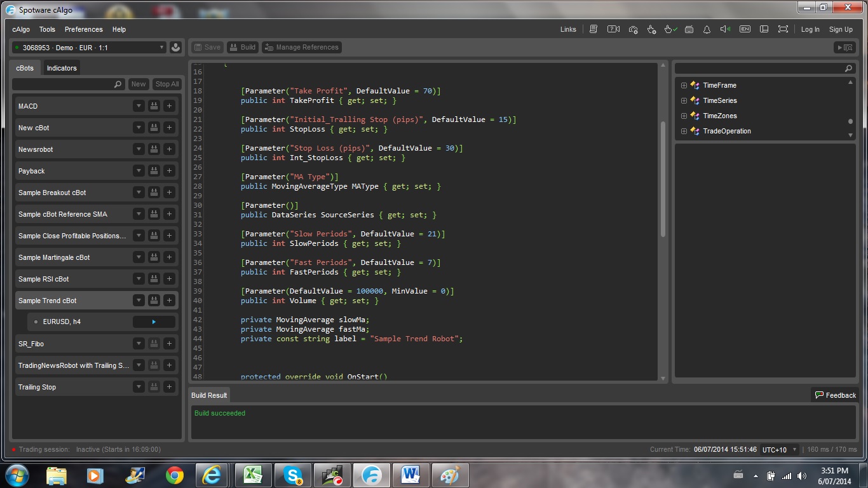Click the keyboard icon on Newsrobot row
The image size is (868, 488).
[154, 149]
